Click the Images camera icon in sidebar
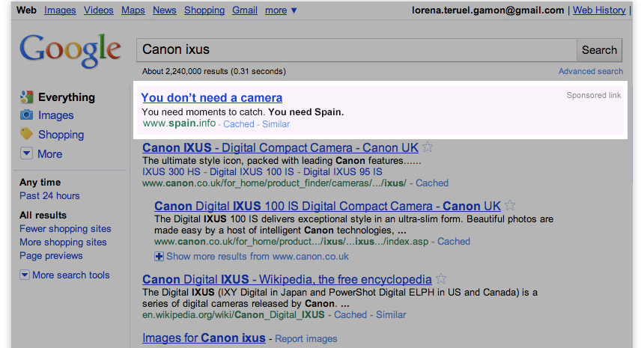644x348 pixels. (26, 115)
